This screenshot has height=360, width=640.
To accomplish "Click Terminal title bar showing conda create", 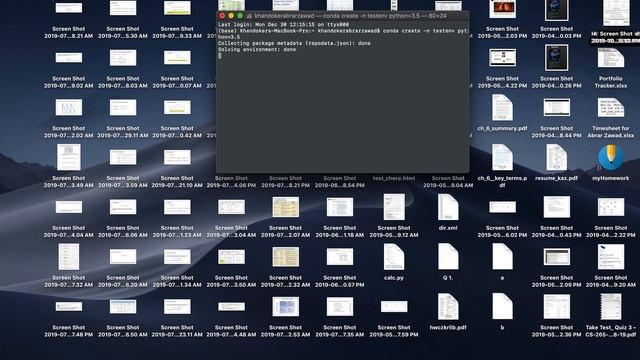I will tap(342, 16).
